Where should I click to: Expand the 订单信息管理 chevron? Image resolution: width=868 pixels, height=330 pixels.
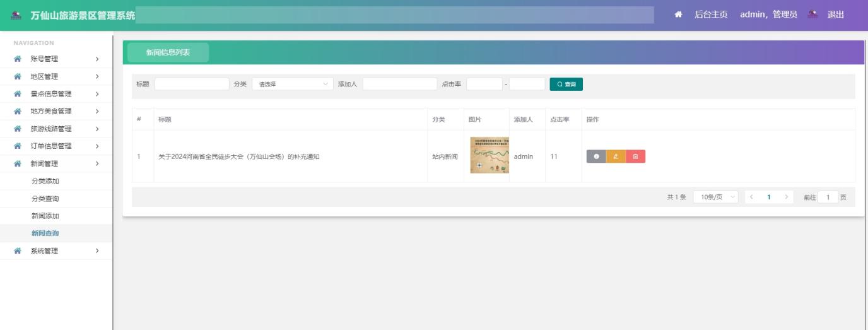97,146
